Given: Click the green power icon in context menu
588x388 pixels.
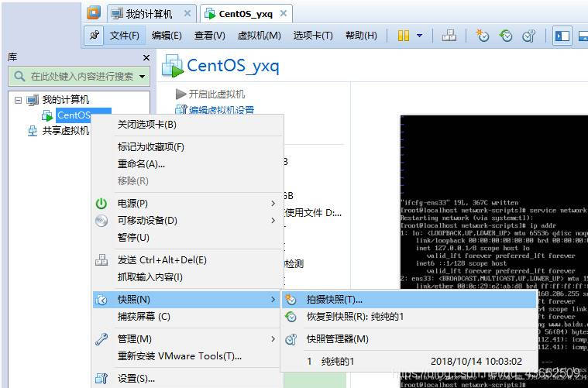Looking at the screenshot, I should (x=101, y=204).
